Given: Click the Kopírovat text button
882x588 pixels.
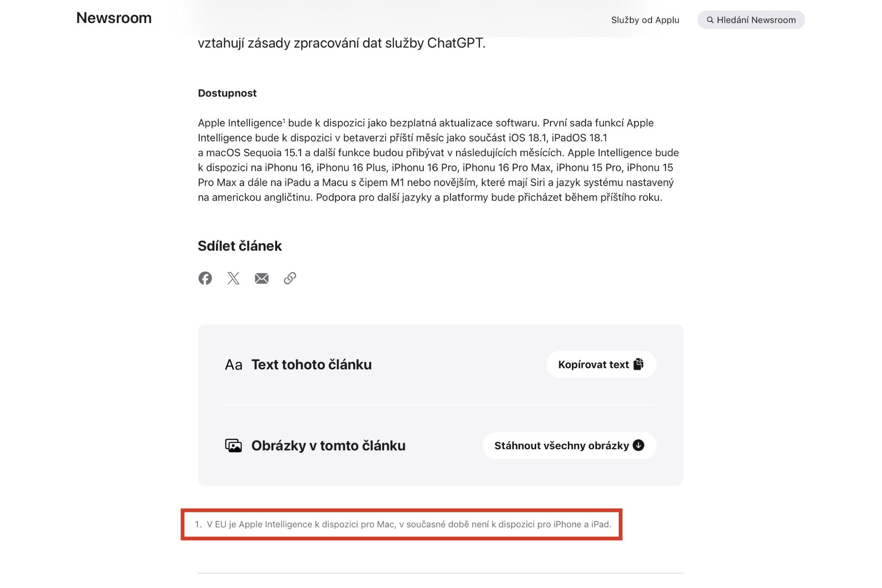Looking at the screenshot, I should click(601, 365).
